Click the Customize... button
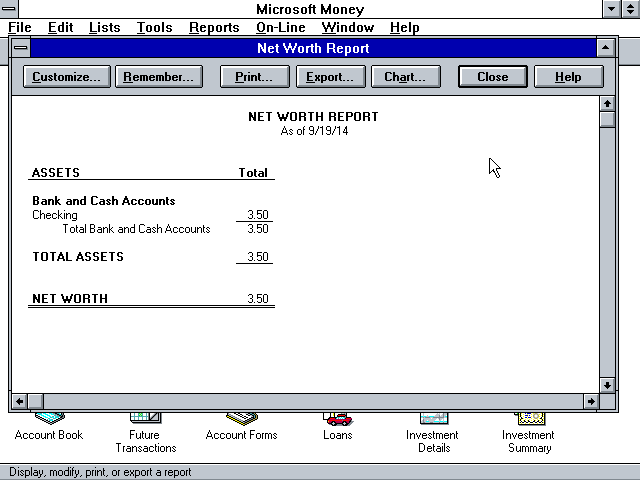Screen dimensions: 640x480 [x=66, y=77]
